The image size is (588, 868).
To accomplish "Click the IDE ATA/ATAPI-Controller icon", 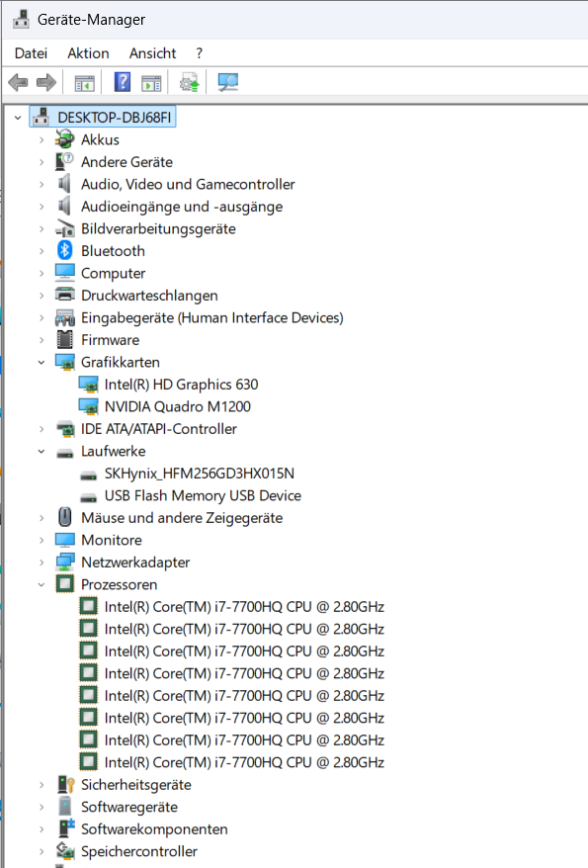I will tap(65, 429).
